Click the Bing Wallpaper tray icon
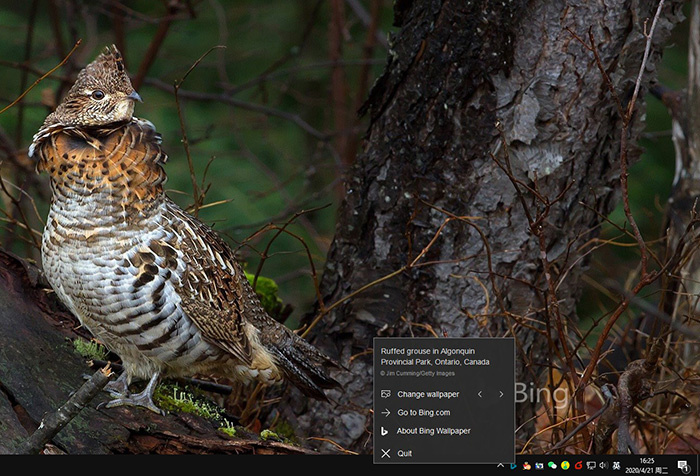 514,466
